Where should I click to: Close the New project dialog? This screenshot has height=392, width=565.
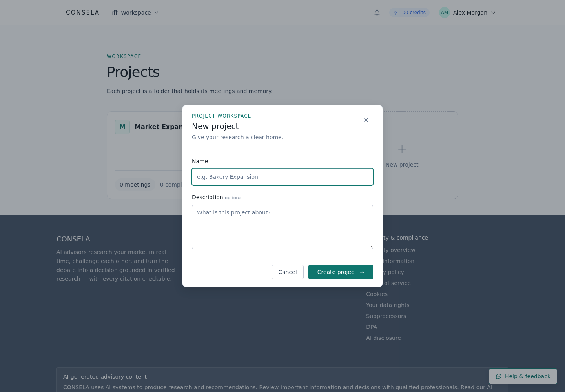point(366,120)
